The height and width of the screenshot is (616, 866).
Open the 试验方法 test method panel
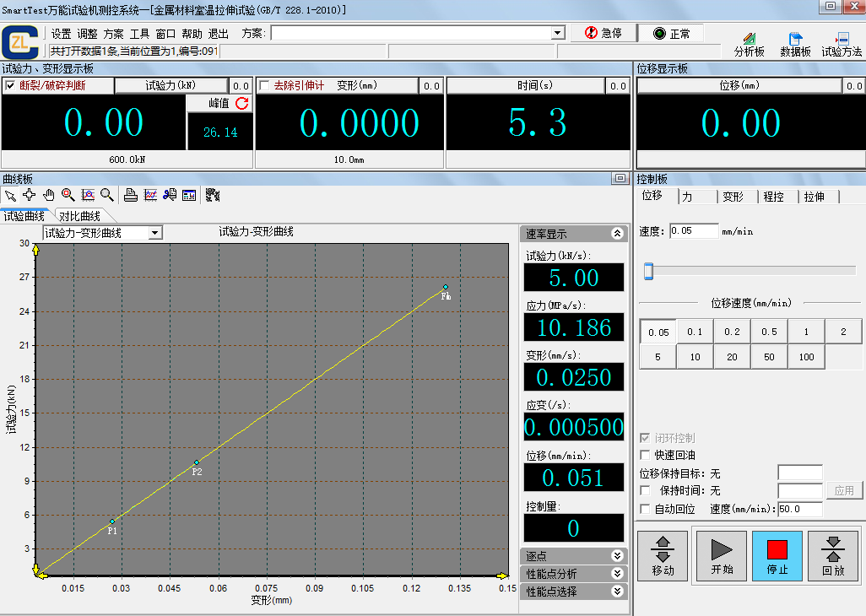[x=842, y=45]
